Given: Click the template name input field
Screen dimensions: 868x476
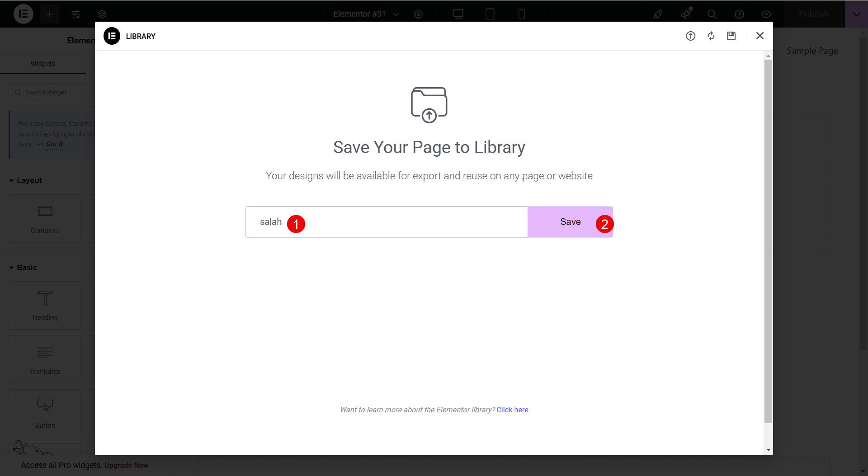Looking at the screenshot, I should pos(387,222).
